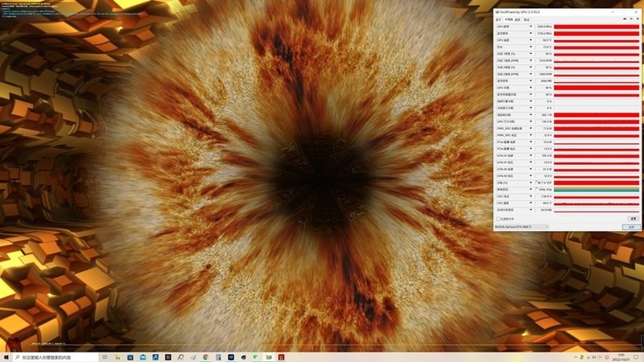Enable the 记录到文件 log checkbox
This screenshot has width=644, height=362.
(498, 219)
